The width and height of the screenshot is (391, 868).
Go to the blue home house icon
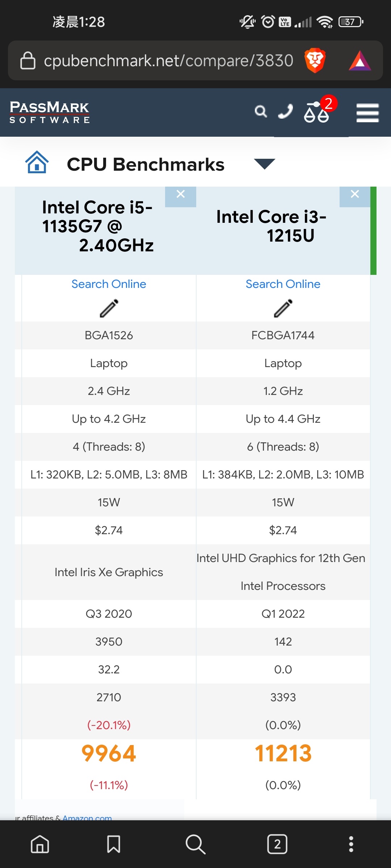point(37,162)
